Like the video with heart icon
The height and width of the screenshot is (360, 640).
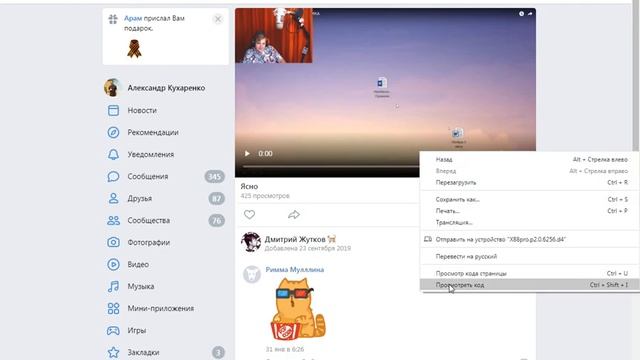click(x=249, y=214)
